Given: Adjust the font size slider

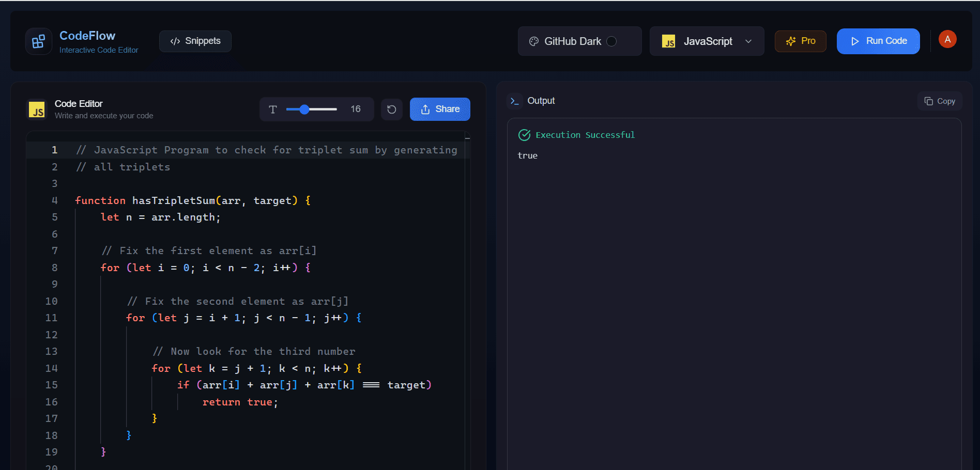Looking at the screenshot, I should pyautogui.click(x=304, y=109).
